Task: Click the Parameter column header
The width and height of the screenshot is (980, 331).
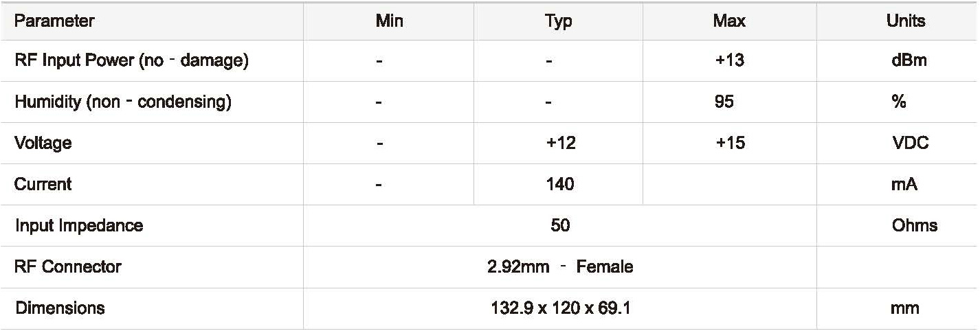Action: point(54,21)
